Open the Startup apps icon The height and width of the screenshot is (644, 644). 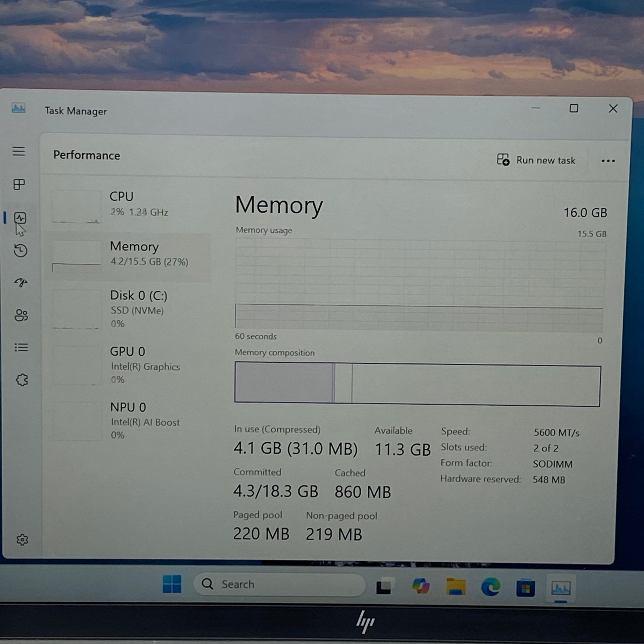click(x=21, y=283)
